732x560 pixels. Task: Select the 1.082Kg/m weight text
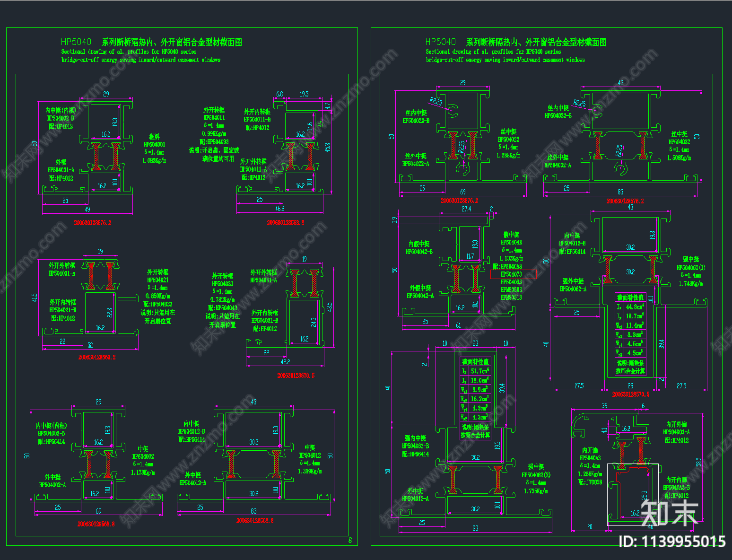(154, 160)
